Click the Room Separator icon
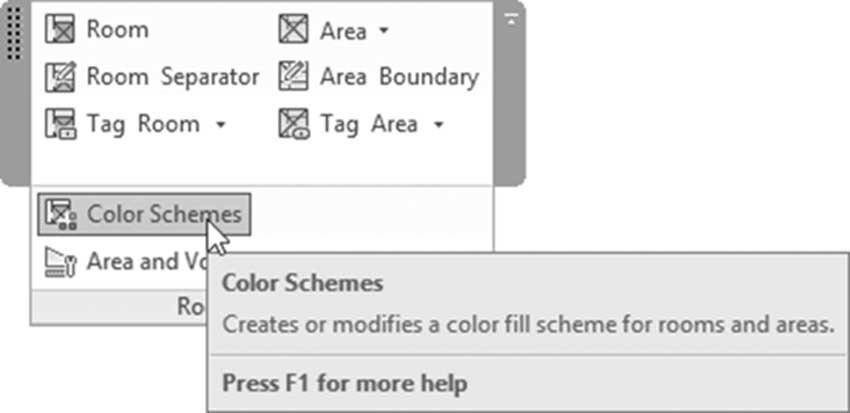Image resolution: width=850 pixels, height=413 pixels. [x=60, y=77]
